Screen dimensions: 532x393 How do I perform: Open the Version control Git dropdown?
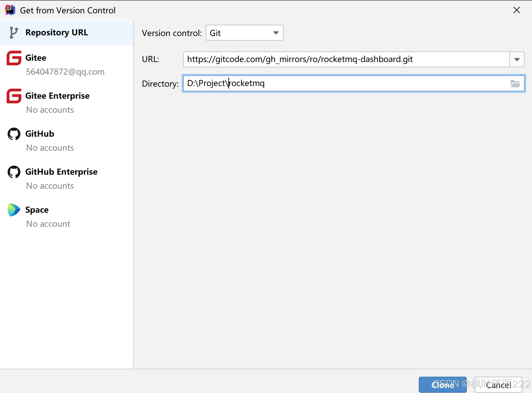pos(245,33)
